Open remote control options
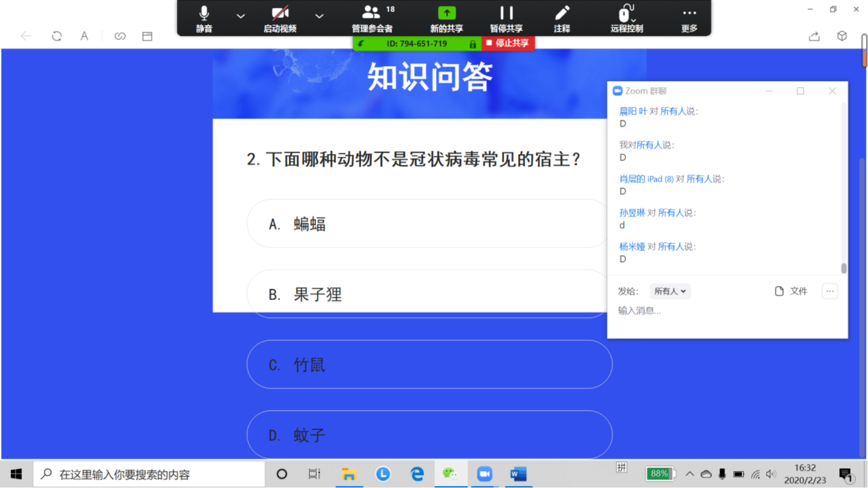The image size is (868, 488). pos(626,19)
